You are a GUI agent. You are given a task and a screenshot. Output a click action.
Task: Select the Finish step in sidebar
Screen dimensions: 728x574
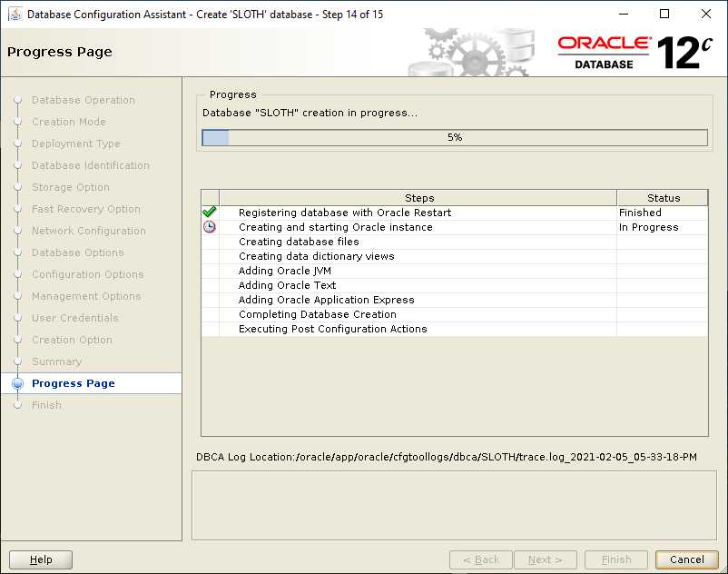click(46, 405)
